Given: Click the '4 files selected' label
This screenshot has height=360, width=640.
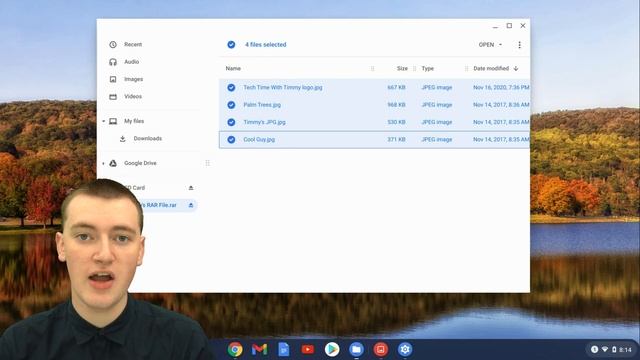Looking at the screenshot, I should (x=266, y=44).
